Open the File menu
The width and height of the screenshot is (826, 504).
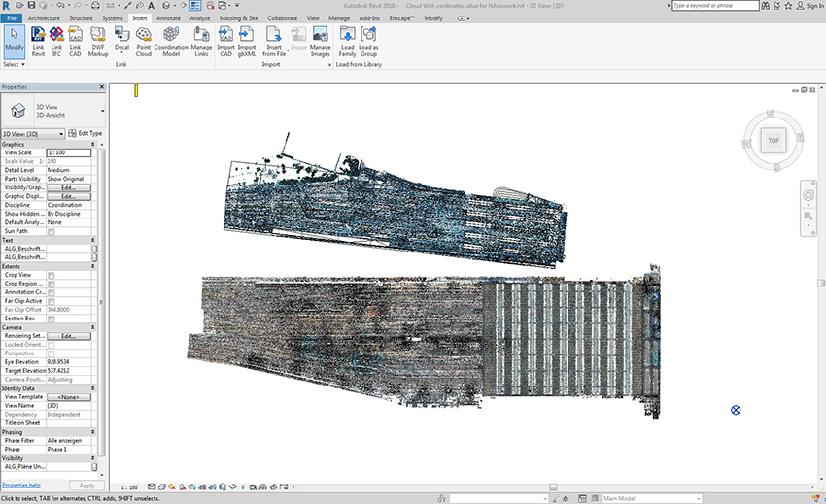click(13, 17)
